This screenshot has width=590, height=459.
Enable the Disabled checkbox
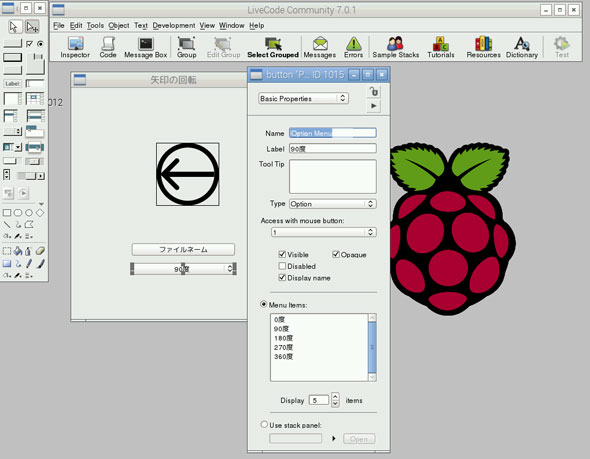coord(282,266)
